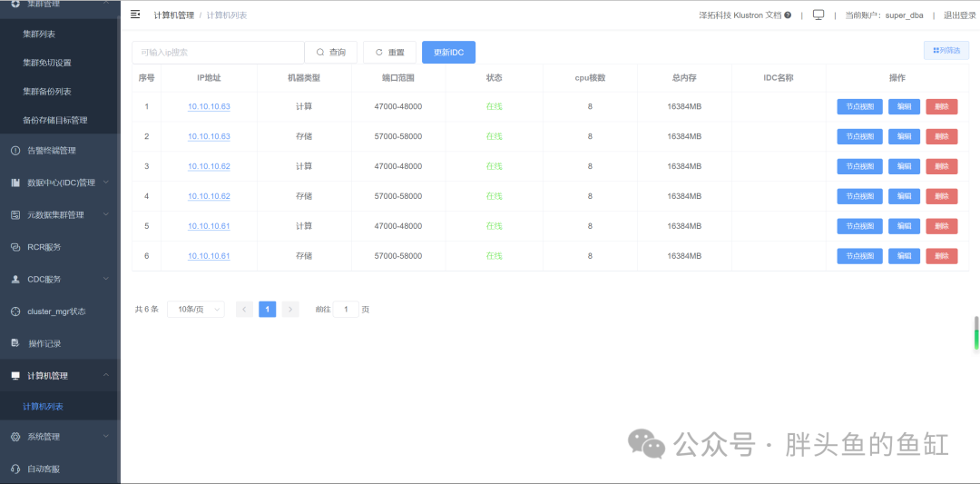Click 编辑 for row 5
Viewport: 980px width, 484px height.
[x=904, y=226]
